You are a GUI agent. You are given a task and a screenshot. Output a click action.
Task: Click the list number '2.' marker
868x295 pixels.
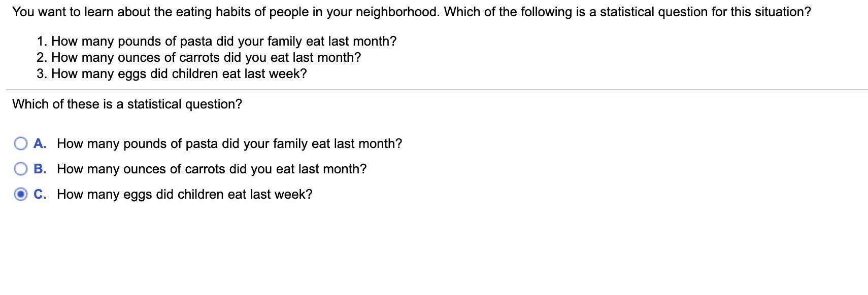tap(42, 58)
